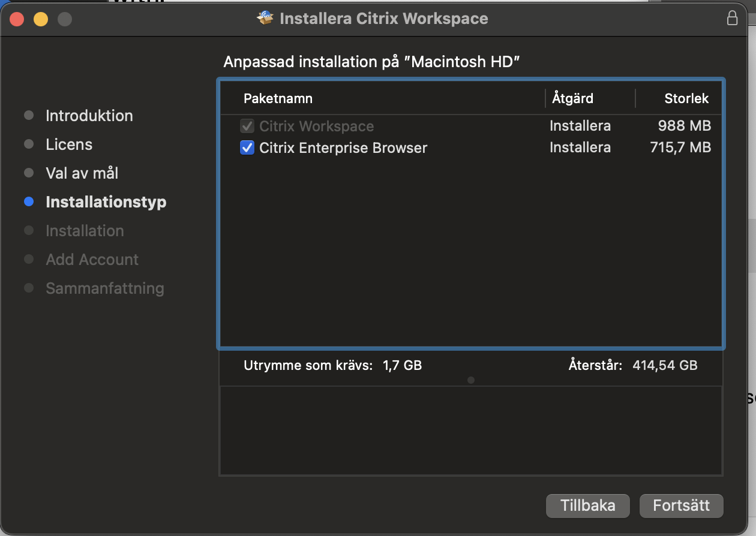The width and height of the screenshot is (756, 536).
Task: Click the lock icon in title bar
Action: click(732, 19)
